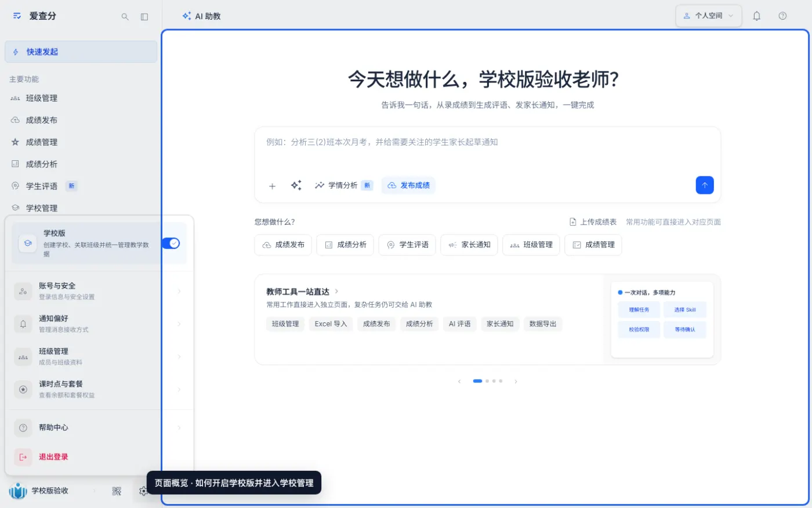Open 班级管理 成员与班级资料 in the settings popup

pos(99,356)
